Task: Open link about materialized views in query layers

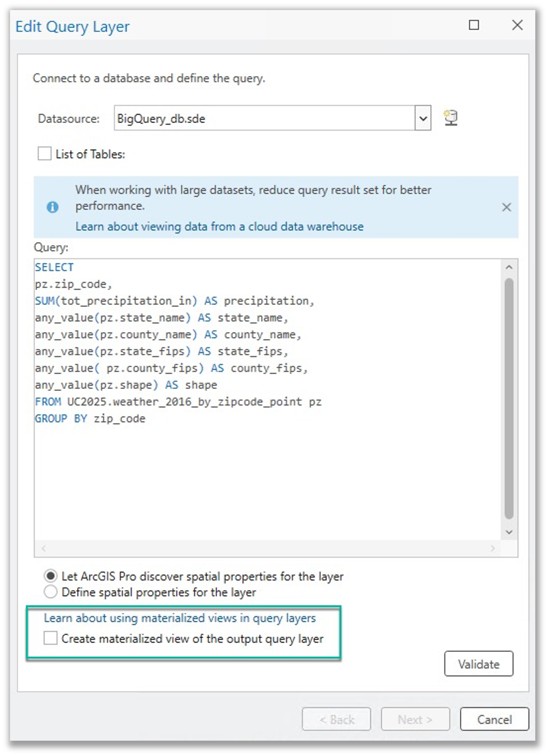Action: point(180,618)
